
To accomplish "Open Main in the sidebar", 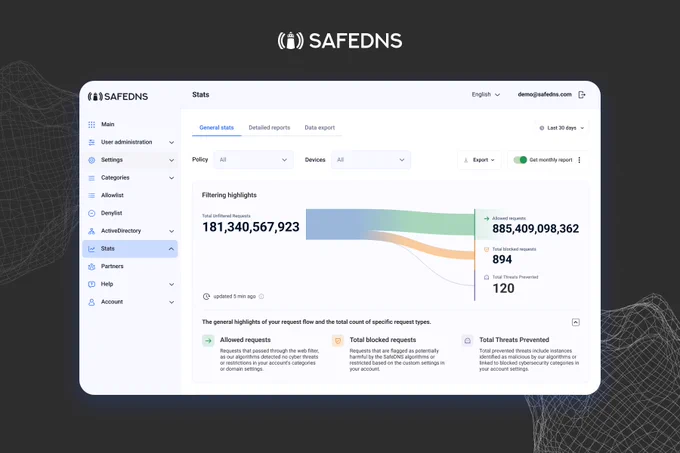I will click(130, 124).
